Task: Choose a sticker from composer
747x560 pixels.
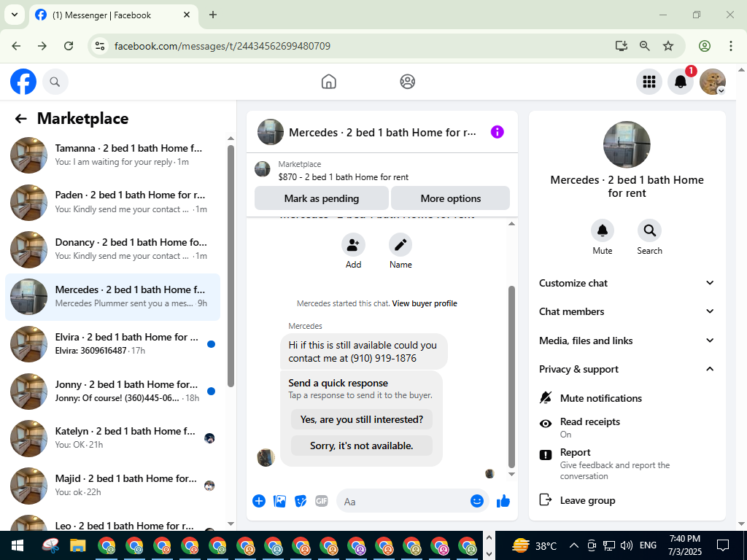Action: tap(301, 501)
